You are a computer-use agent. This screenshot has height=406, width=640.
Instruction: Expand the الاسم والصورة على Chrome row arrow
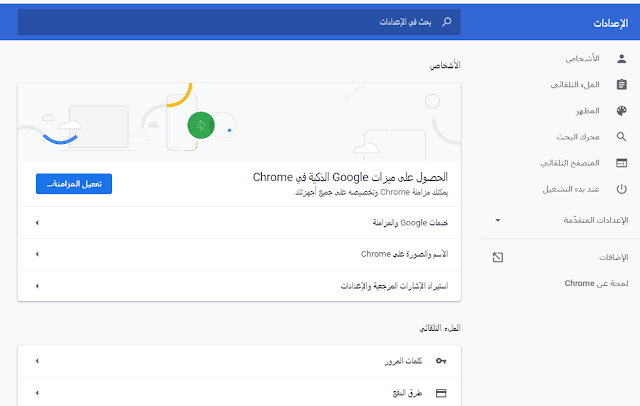pyautogui.click(x=37, y=254)
